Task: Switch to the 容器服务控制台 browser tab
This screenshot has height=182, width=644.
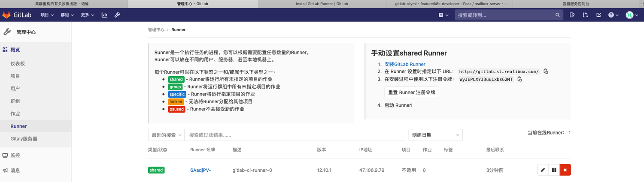Action: (576, 4)
